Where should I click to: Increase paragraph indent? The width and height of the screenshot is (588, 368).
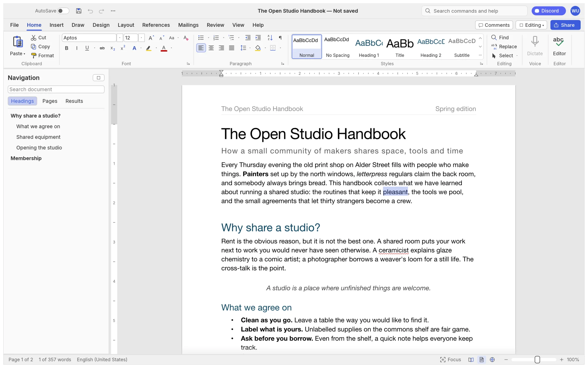tap(258, 38)
